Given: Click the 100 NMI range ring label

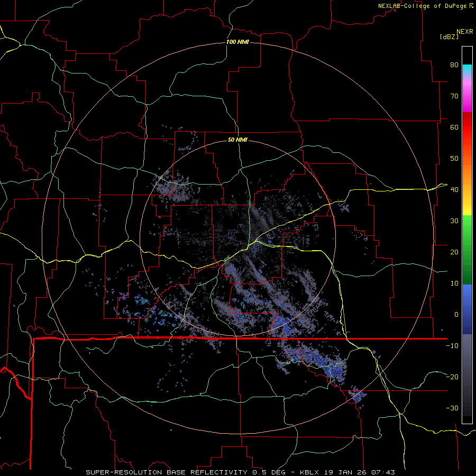Looking at the screenshot, I should pyautogui.click(x=237, y=42).
